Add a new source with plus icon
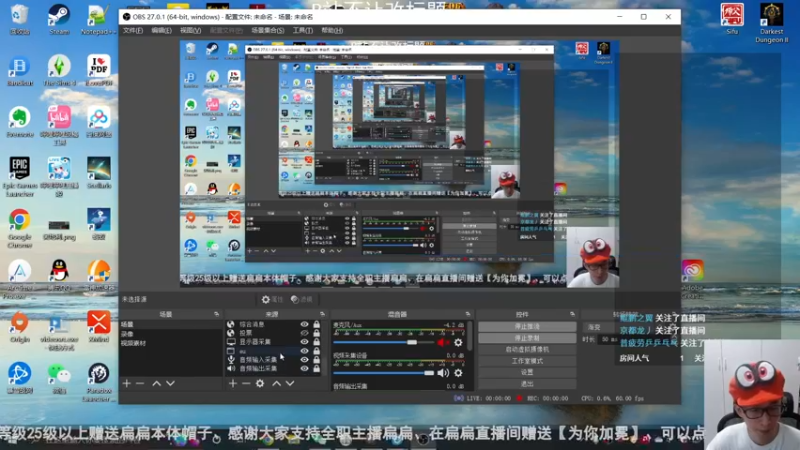The image size is (800, 450). tap(233, 383)
